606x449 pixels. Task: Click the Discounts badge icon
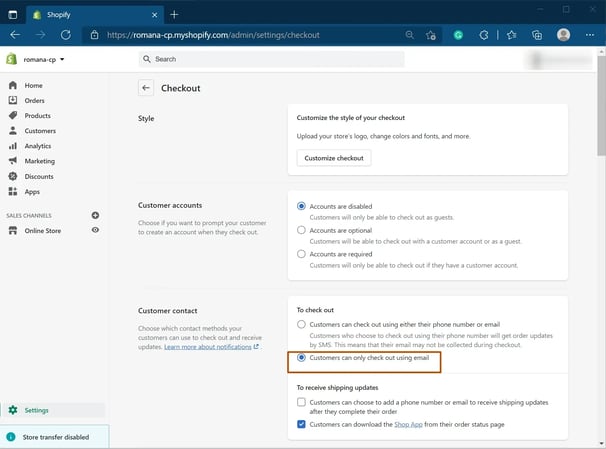13,176
